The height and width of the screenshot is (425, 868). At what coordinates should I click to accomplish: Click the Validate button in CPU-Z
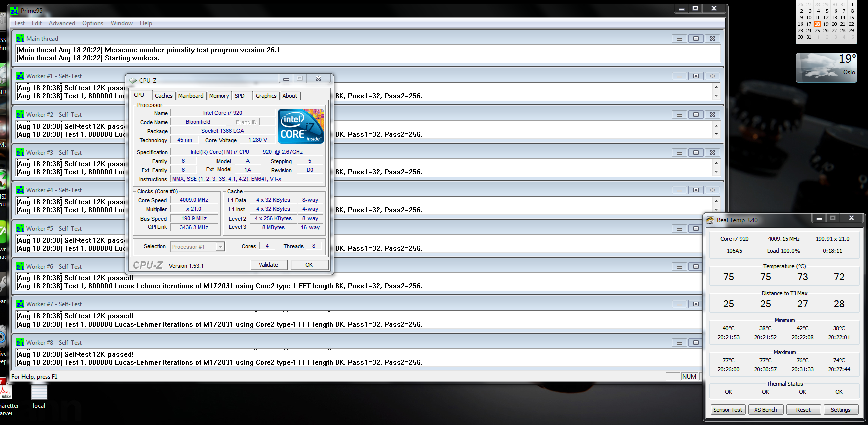pyautogui.click(x=268, y=265)
